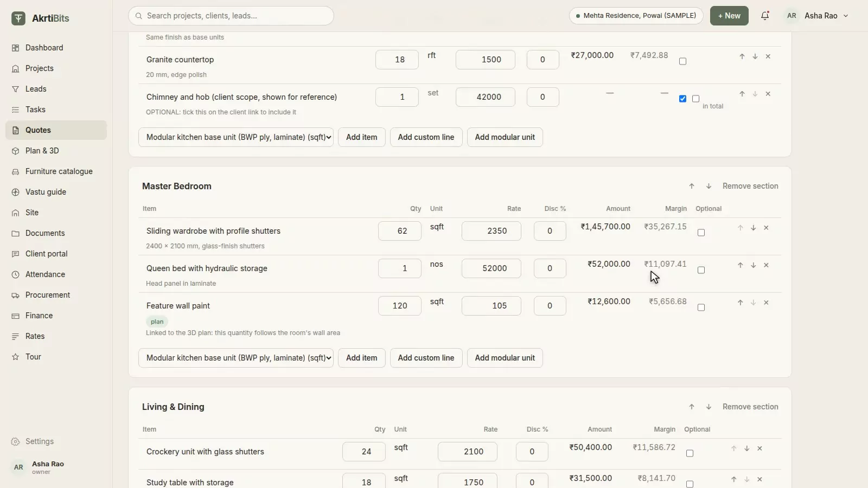Viewport: 868px width, 488px height.
Task: Open Settings in the sidebar
Action: coord(56,441)
